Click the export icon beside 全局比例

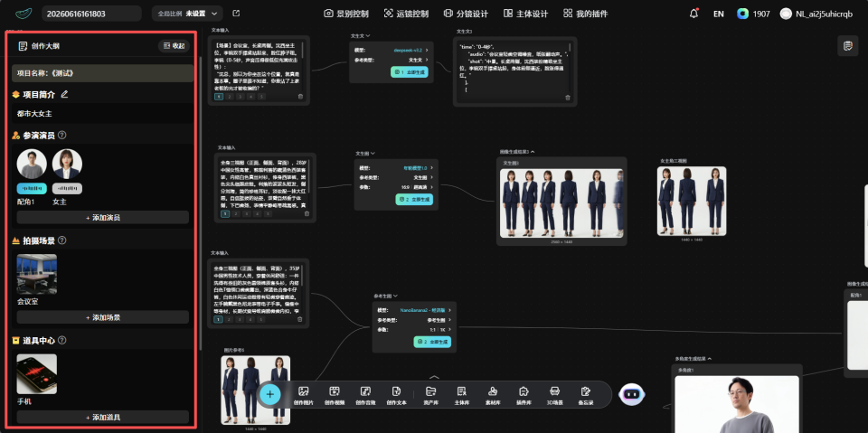tap(236, 14)
